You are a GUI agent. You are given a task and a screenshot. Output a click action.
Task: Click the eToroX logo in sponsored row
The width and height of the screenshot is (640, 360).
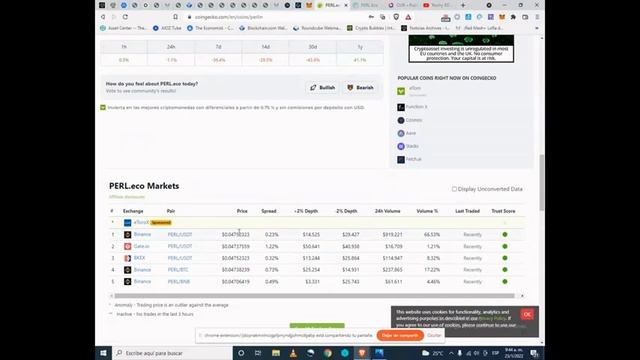coord(128,222)
